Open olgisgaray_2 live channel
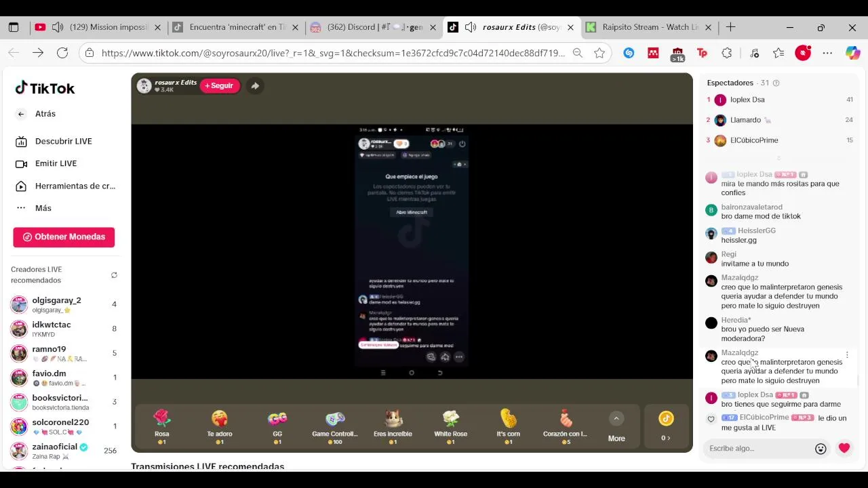The image size is (868, 488). [x=64, y=304]
